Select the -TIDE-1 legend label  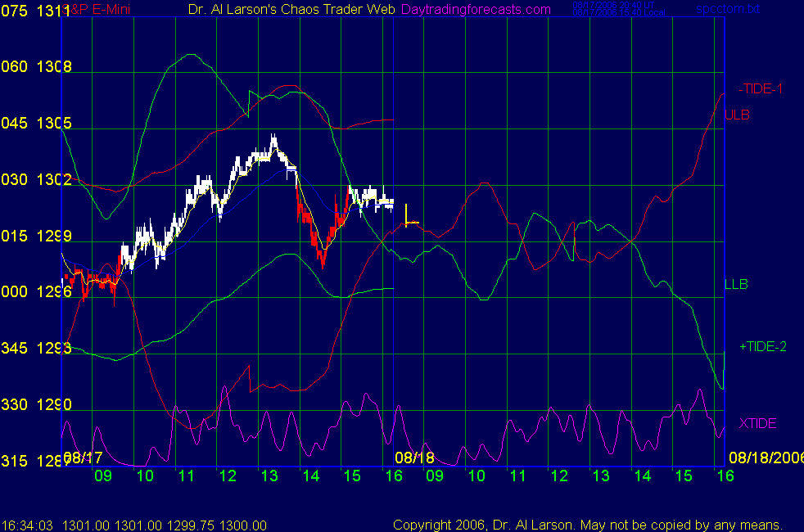point(761,88)
